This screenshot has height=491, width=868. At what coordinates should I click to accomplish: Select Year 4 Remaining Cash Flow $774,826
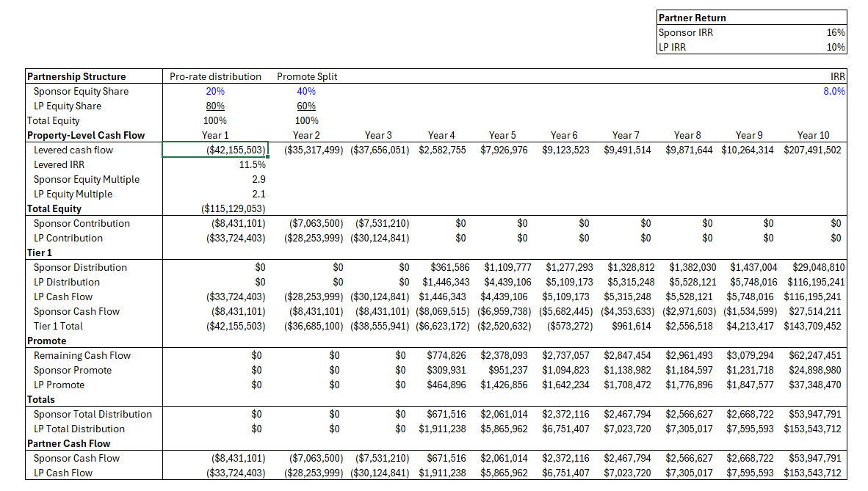tap(446, 355)
